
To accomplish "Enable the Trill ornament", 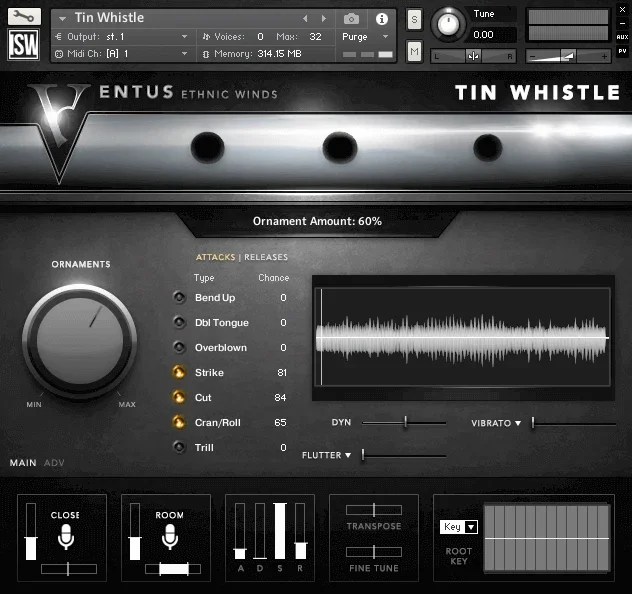I will pyautogui.click(x=179, y=447).
